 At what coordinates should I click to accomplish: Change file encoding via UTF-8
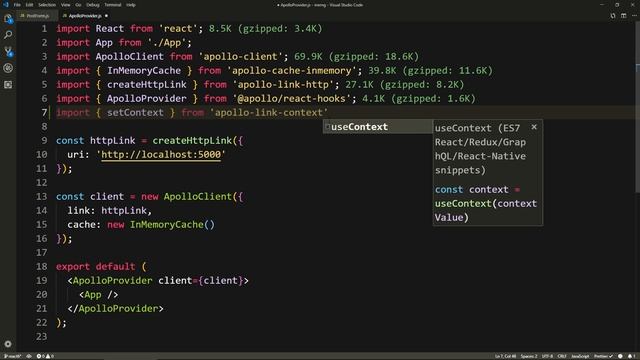pyautogui.click(x=547, y=356)
